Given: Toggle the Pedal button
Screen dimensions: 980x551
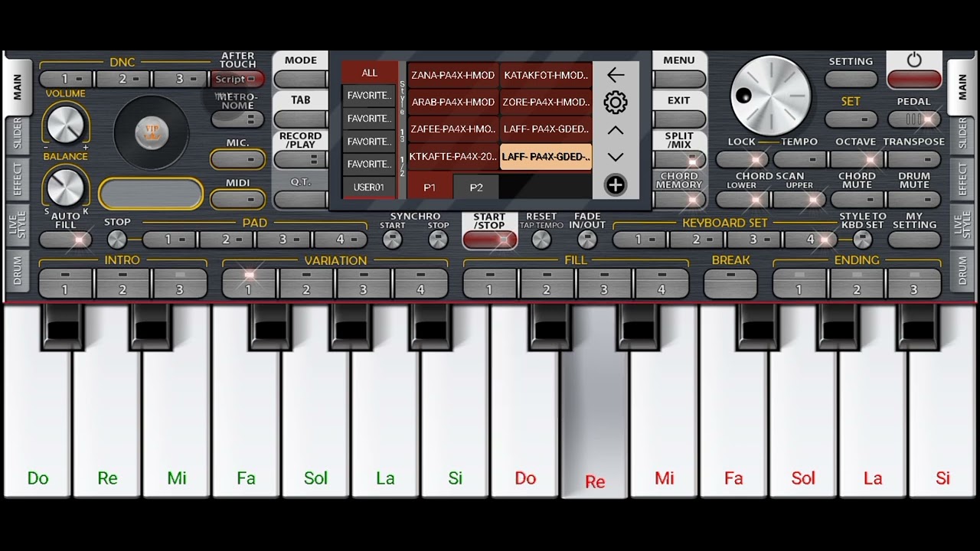Looking at the screenshot, I should [914, 119].
